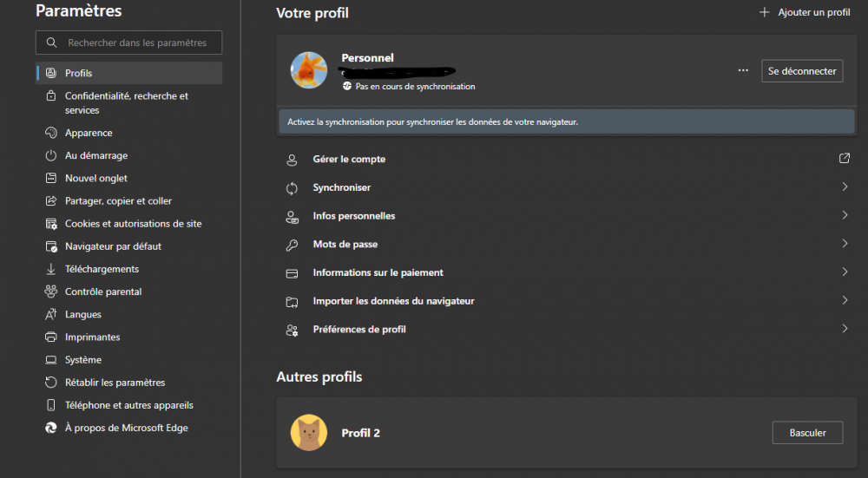The height and width of the screenshot is (478, 868).
Task: Click the goldfish profile avatar
Action: click(309, 70)
